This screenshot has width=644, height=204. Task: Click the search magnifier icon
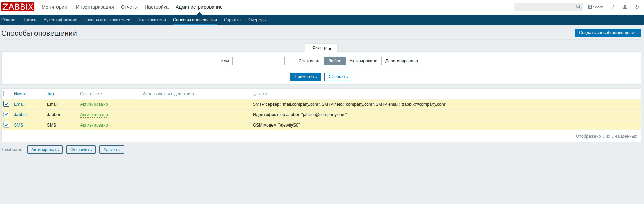coord(578,7)
